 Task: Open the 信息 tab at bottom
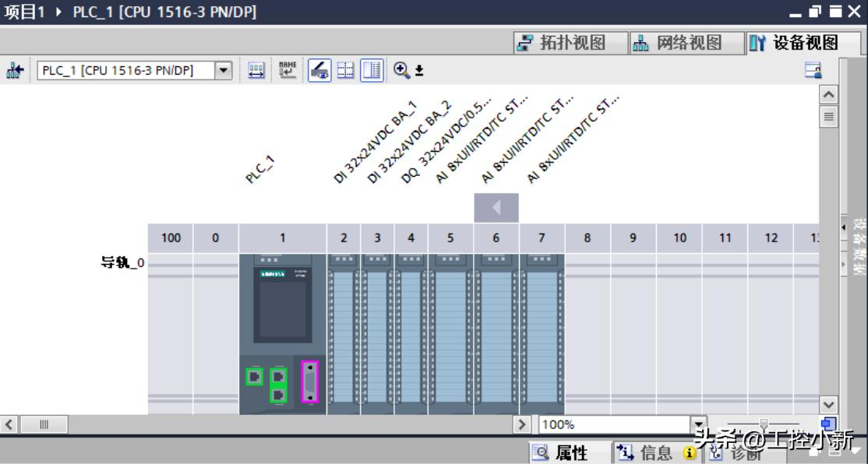tap(657, 453)
